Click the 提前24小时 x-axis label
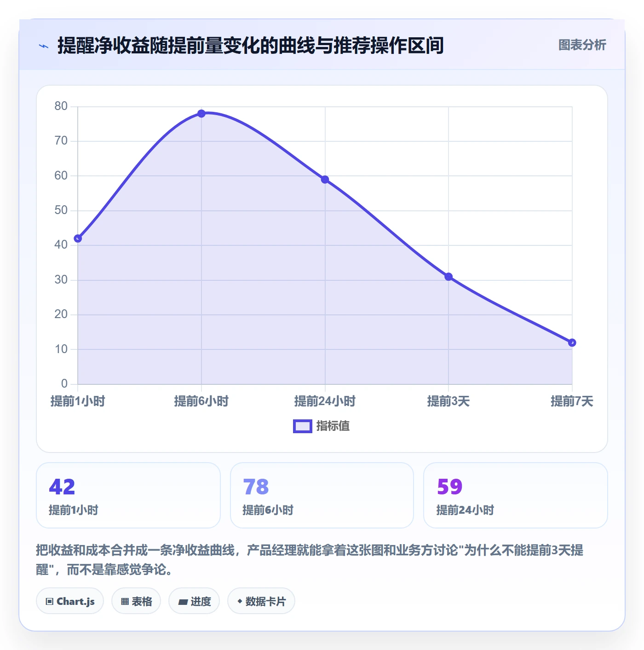This screenshot has width=644, height=650. [325, 401]
